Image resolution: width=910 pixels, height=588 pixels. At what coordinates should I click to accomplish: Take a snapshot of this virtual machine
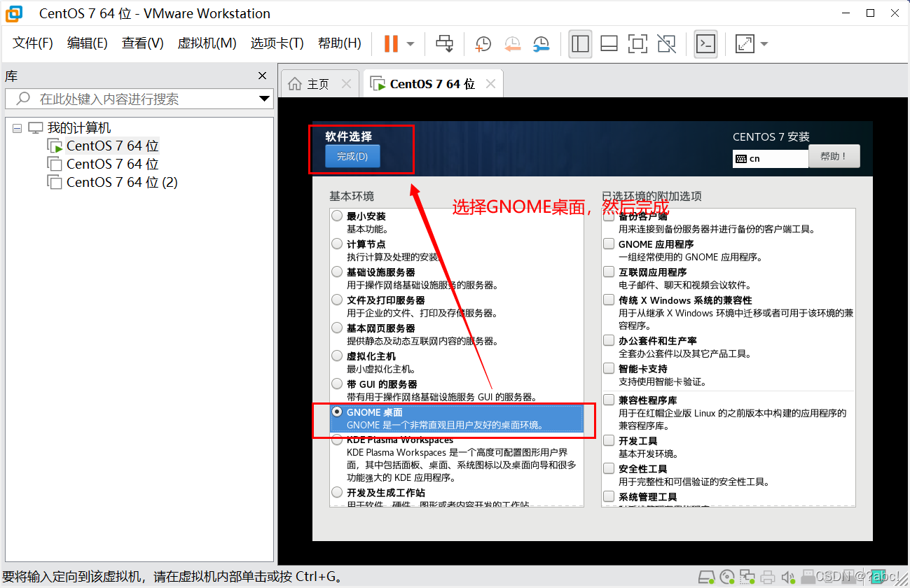point(483,43)
